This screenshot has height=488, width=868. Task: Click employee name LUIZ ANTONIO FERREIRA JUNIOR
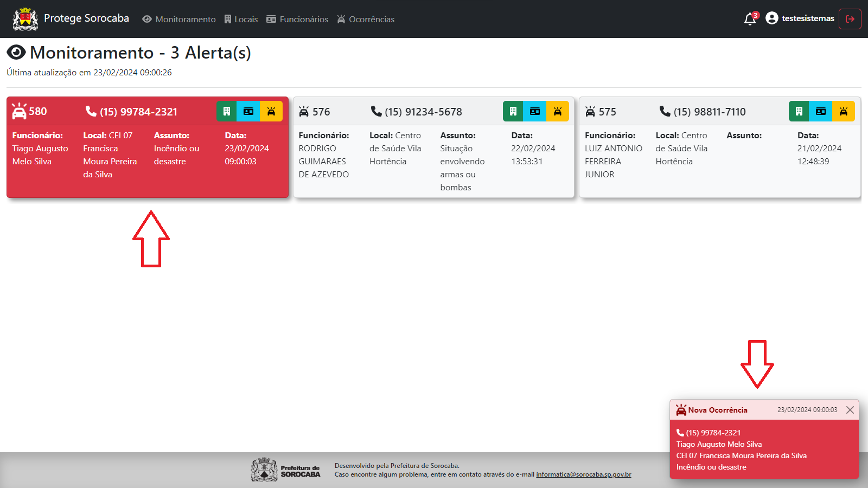point(614,161)
